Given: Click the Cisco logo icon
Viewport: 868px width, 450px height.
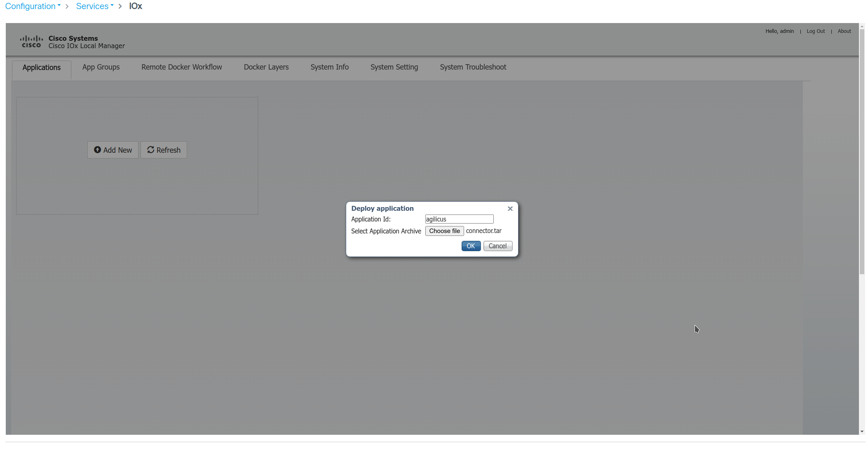Looking at the screenshot, I should tap(31, 42).
